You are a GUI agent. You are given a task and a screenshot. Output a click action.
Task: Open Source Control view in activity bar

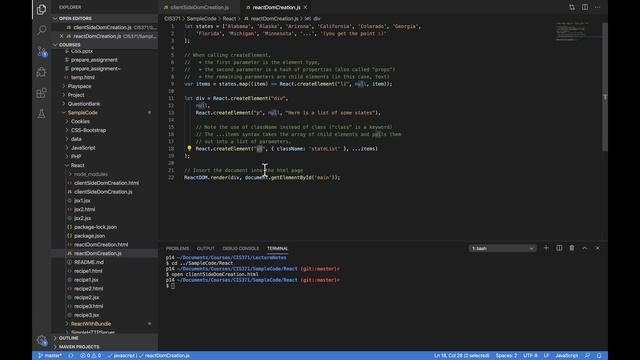coord(41,51)
